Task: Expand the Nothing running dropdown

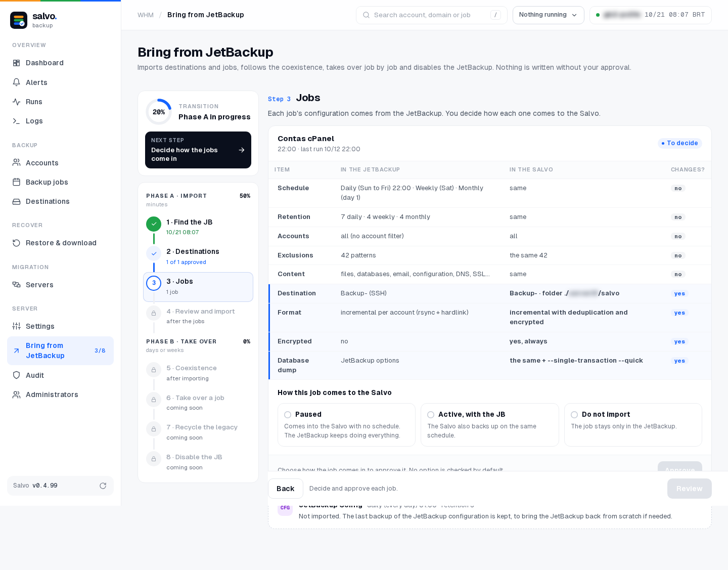Action: 549,15
